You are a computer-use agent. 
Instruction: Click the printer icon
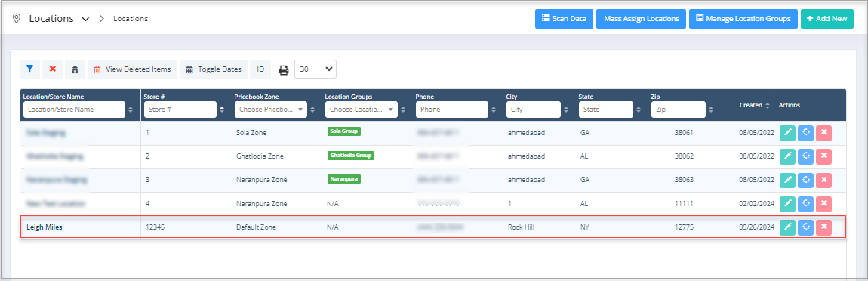(x=284, y=69)
